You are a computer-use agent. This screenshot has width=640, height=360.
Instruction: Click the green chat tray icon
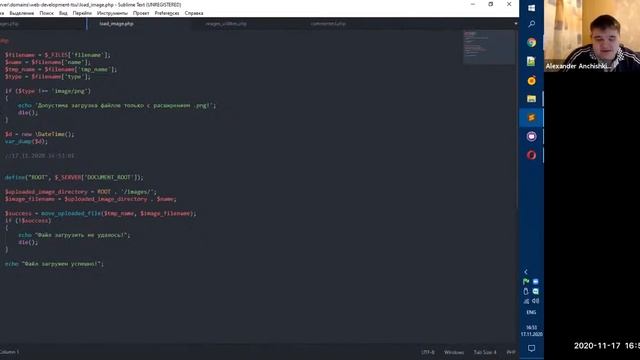click(536, 291)
